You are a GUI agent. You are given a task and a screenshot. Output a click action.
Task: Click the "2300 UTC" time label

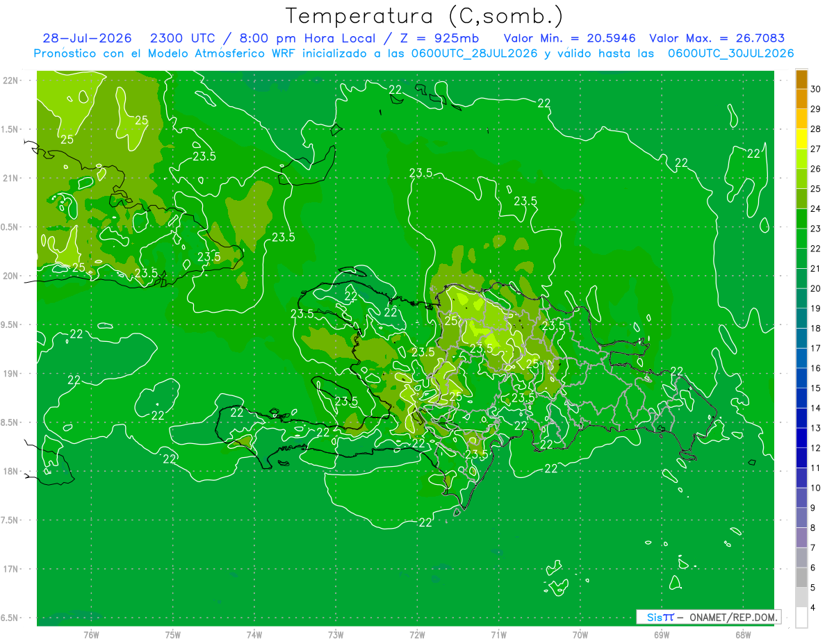pos(184,39)
